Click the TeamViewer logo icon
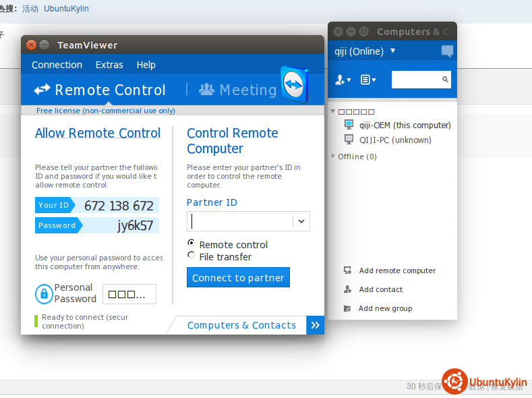The image size is (532, 398). (294, 84)
